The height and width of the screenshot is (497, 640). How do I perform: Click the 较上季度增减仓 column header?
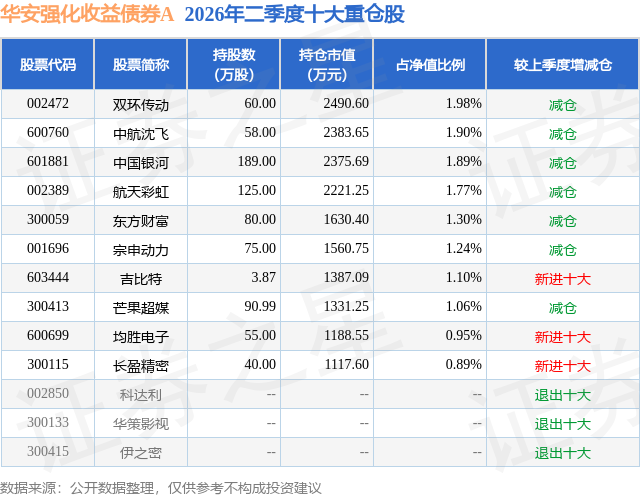563,64
